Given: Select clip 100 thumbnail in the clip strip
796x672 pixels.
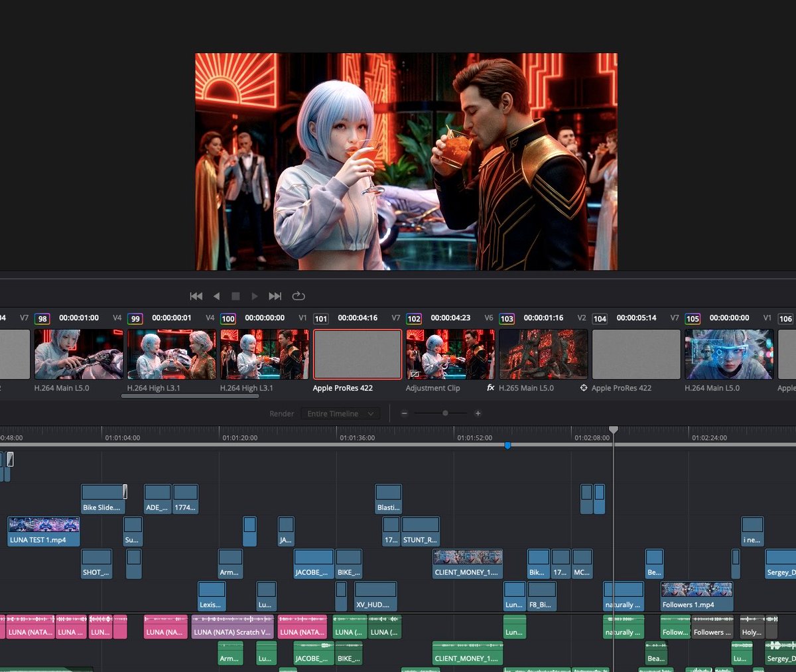Looking at the screenshot, I should (x=265, y=354).
